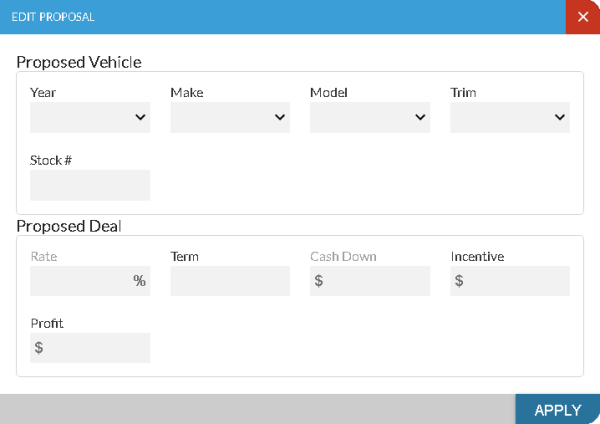Focus the Rate percentage field
Viewport: 600px width, 424px height.
click(x=80, y=281)
